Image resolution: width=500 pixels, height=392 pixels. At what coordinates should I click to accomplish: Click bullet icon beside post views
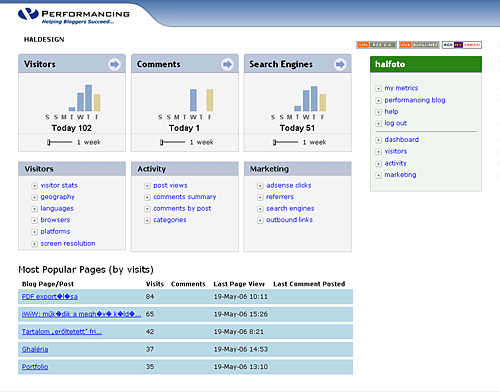[147, 186]
